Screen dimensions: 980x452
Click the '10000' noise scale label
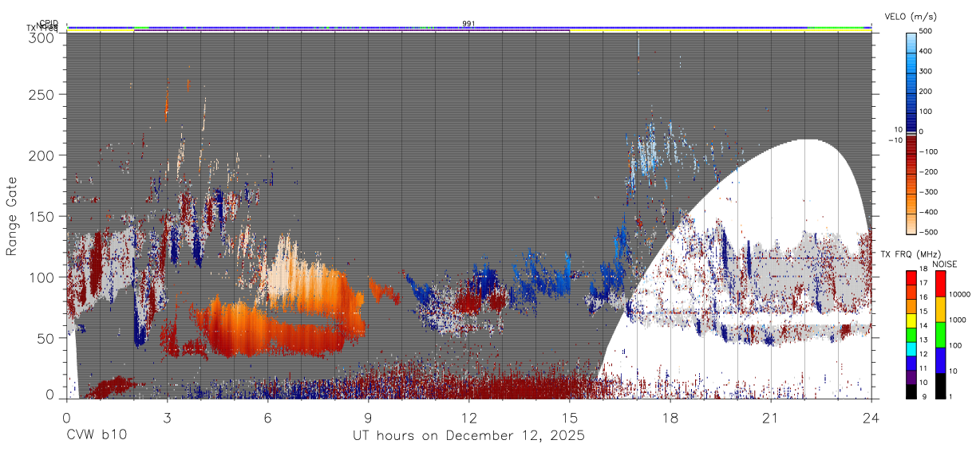(x=960, y=295)
